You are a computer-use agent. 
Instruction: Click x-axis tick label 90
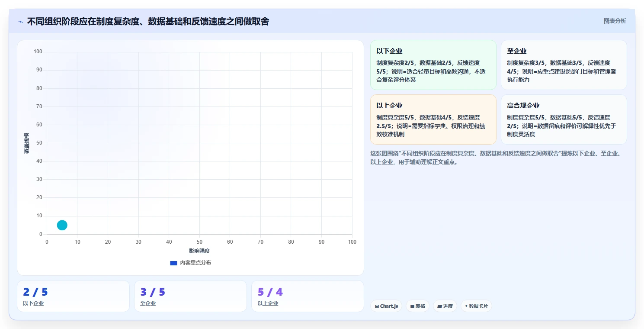point(321,242)
